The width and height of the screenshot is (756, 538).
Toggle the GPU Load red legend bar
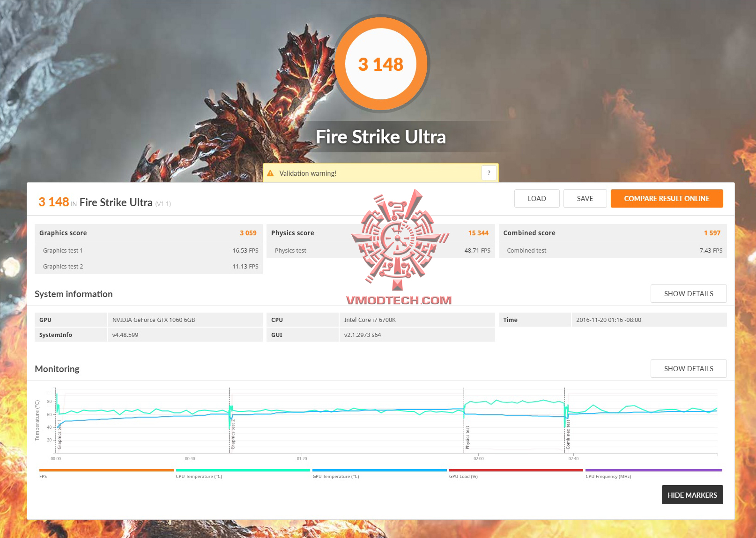(x=516, y=470)
